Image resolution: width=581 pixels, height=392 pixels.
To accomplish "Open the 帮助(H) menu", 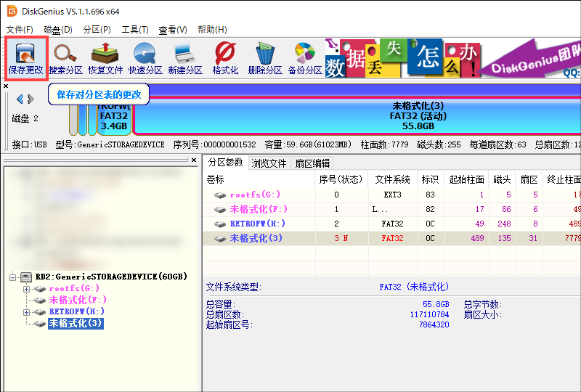I will click(x=212, y=30).
